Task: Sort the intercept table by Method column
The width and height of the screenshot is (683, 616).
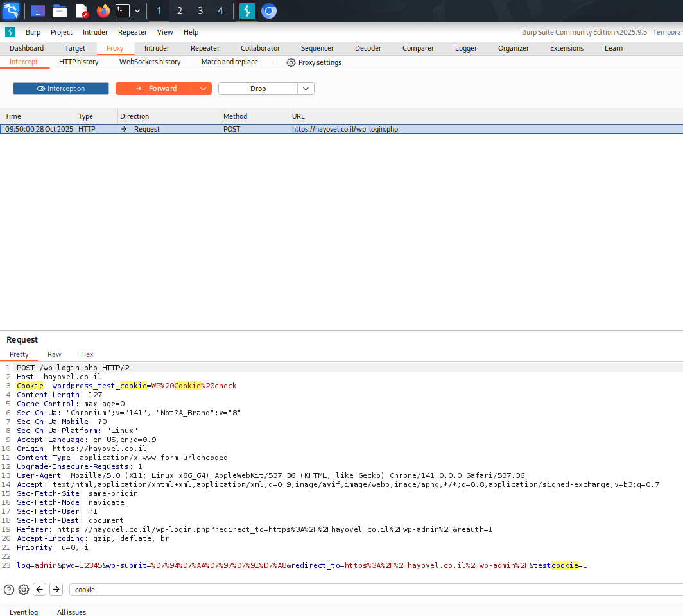Action: click(255, 116)
